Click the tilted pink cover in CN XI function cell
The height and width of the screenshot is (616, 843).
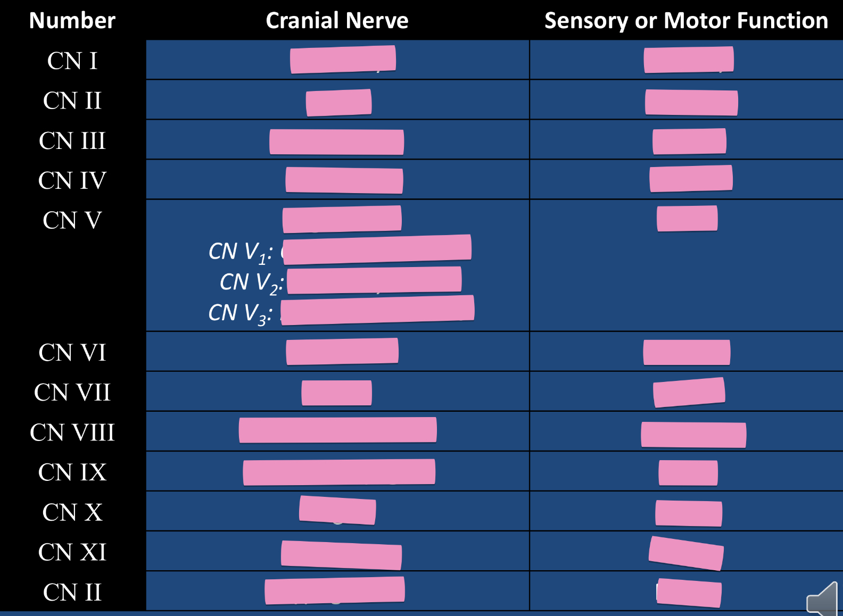point(686,553)
